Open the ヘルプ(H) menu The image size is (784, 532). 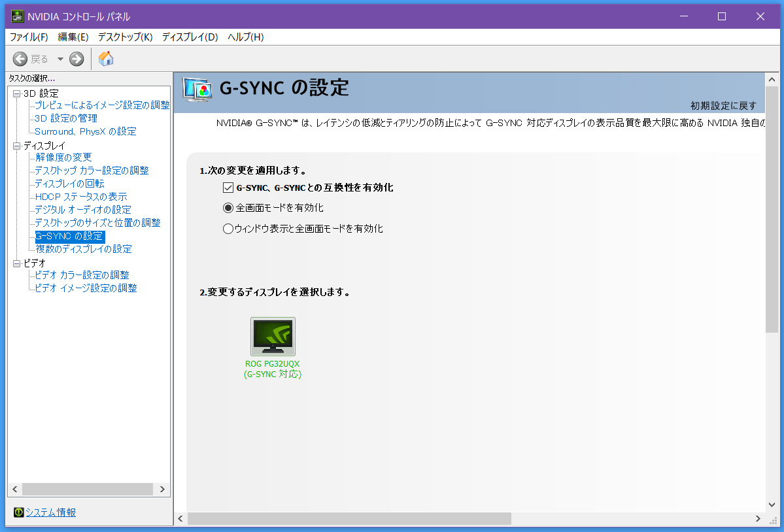[x=245, y=37]
